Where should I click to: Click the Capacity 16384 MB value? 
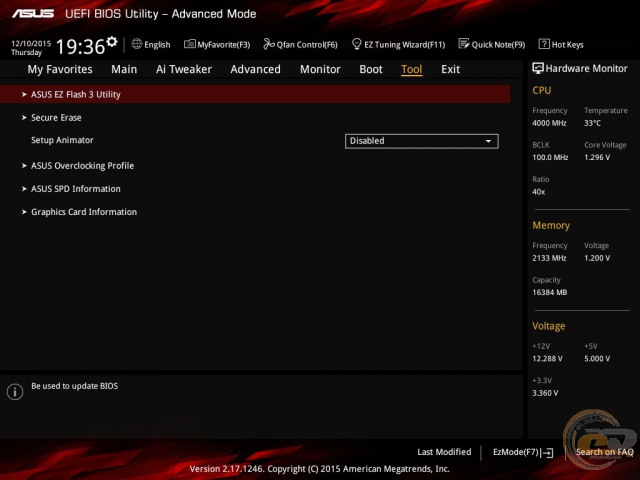point(550,292)
